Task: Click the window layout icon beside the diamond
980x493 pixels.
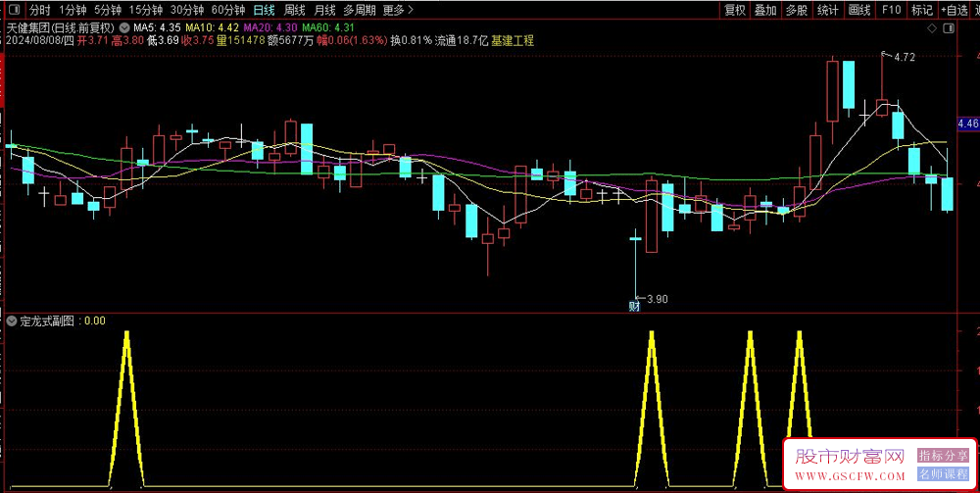Action: click(x=950, y=28)
